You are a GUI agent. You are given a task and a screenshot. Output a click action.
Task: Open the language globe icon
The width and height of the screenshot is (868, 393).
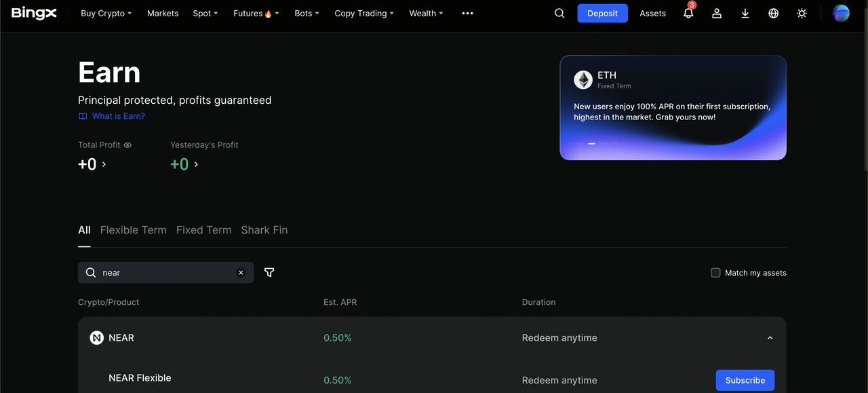tap(773, 14)
